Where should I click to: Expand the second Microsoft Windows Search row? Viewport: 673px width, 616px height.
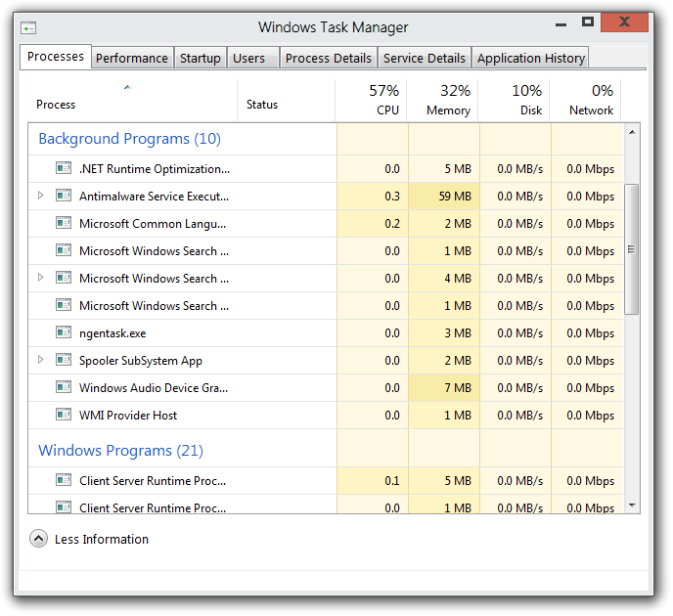[40, 278]
